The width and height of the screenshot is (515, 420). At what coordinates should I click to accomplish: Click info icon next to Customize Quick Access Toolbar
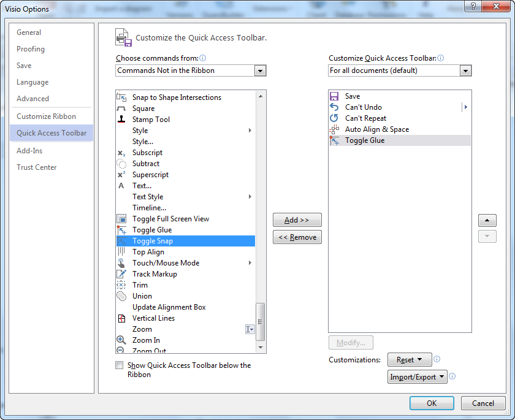[440, 58]
